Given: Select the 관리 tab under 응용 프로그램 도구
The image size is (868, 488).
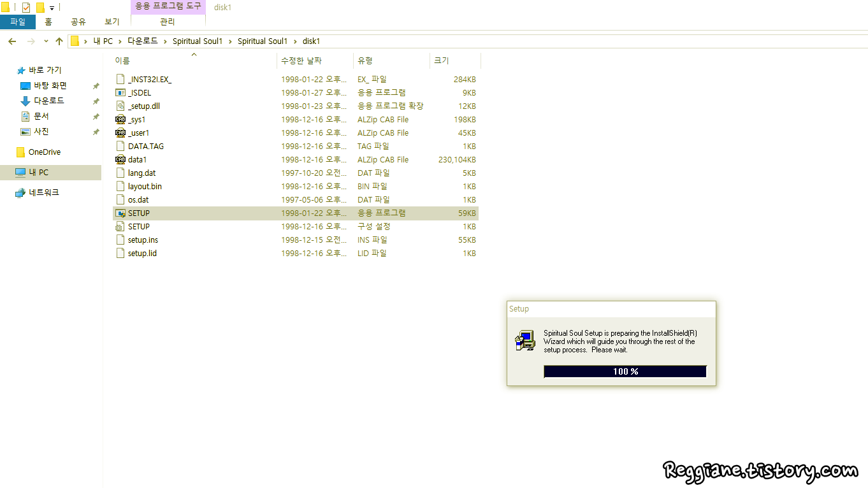Looking at the screenshot, I should pyautogui.click(x=168, y=22).
